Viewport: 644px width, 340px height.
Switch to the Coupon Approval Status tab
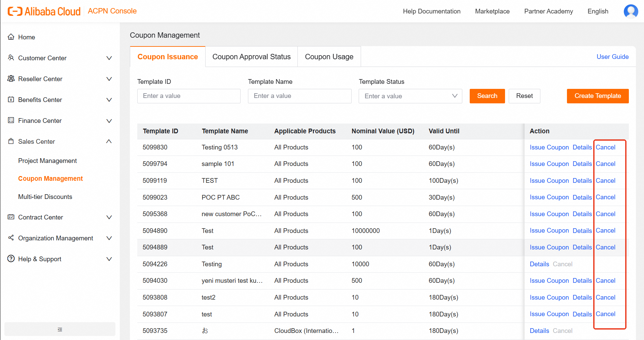pyautogui.click(x=251, y=57)
